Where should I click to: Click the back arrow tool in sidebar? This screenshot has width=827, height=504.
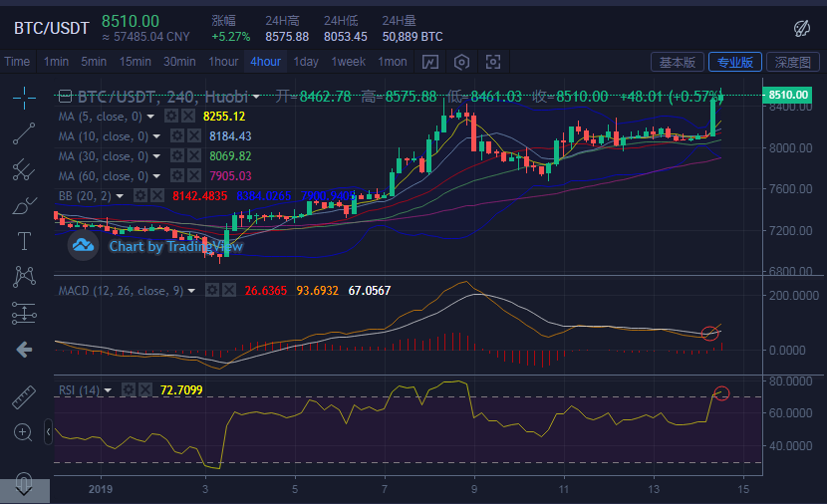click(x=24, y=349)
